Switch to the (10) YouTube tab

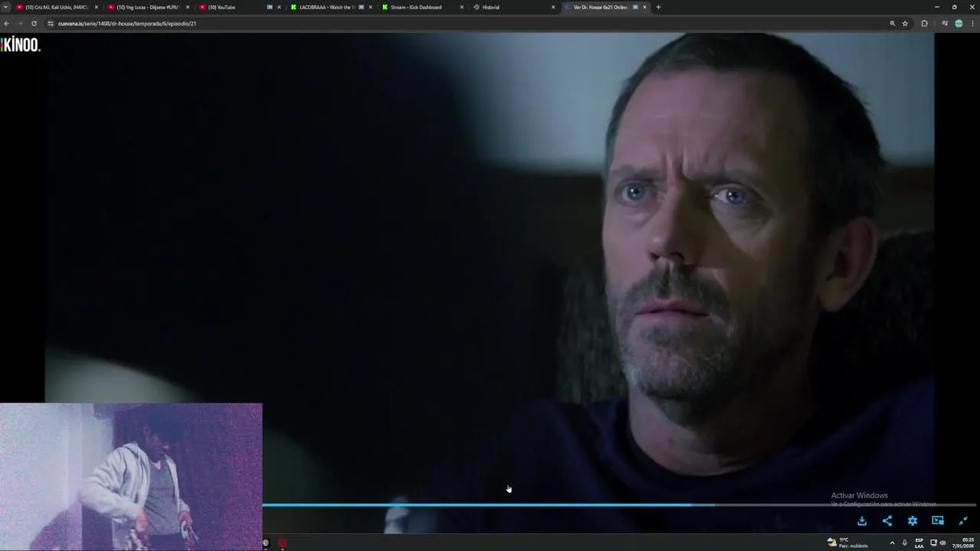pyautogui.click(x=240, y=7)
